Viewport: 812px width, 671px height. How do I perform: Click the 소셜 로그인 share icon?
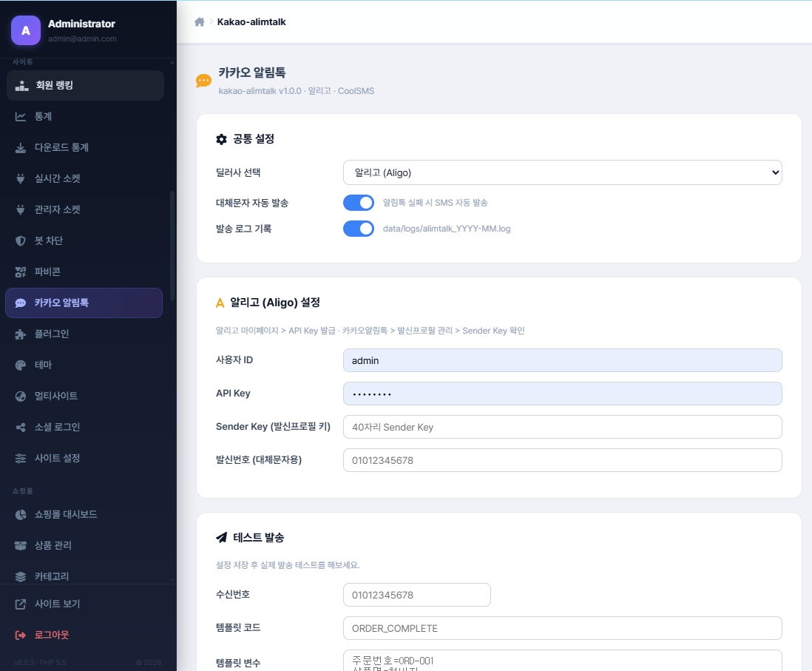pos(20,428)
